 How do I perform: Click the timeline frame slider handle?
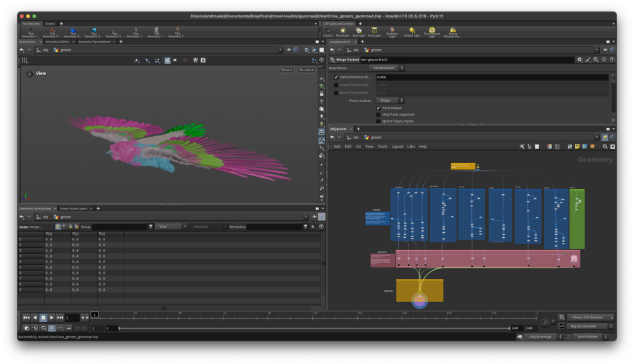click(95, 314)
